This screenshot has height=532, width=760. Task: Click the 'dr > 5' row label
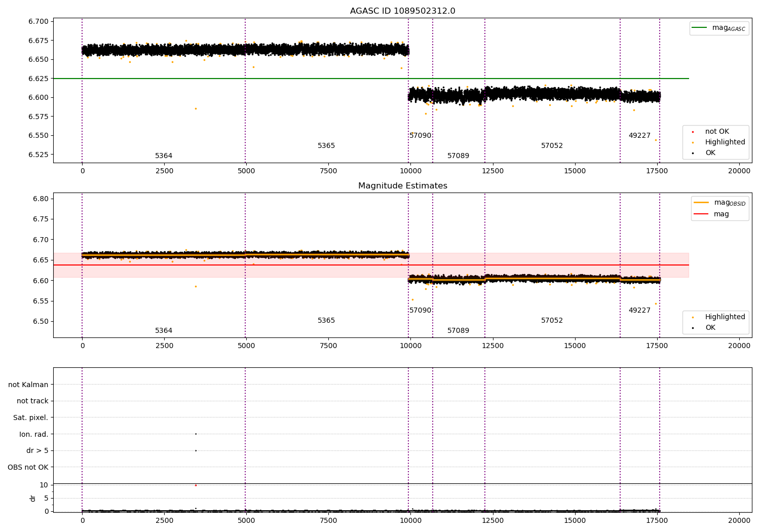click(37, 451)
